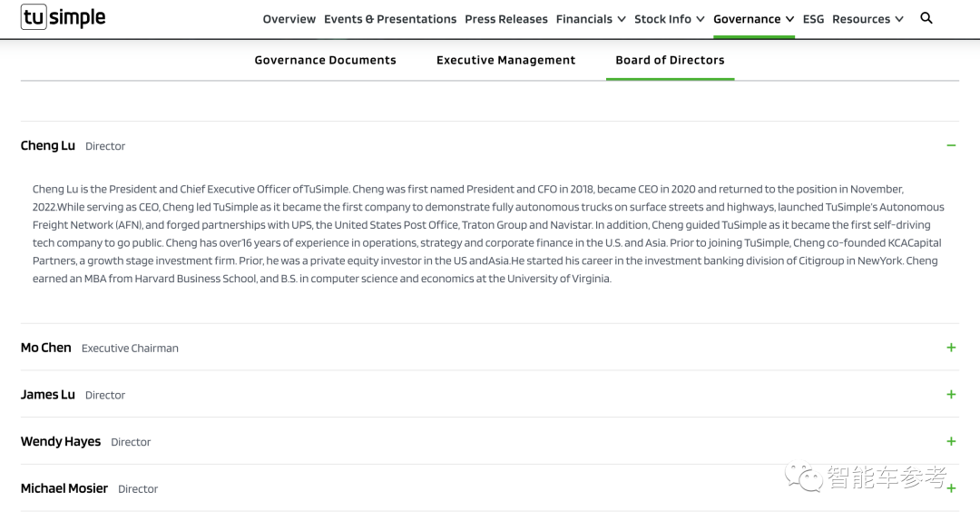Visit the ESG page

click(813, 19)
